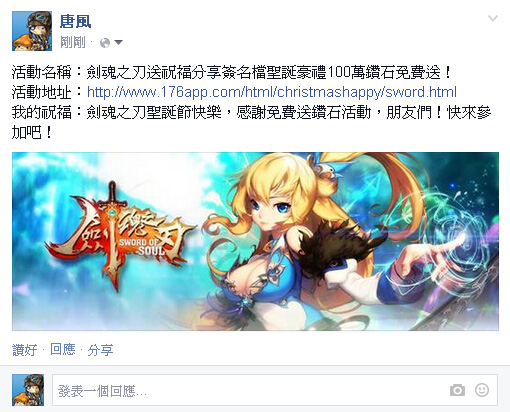Open the 176app.com christmashappy sword link
Image resolution: width=510 pixels, height=412 pixels.
(272, 92)
